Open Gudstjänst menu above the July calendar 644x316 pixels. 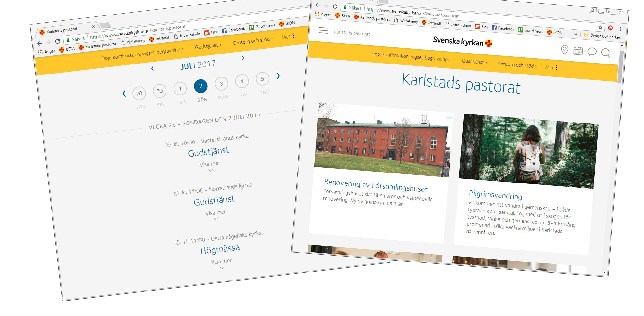[208, 46]
